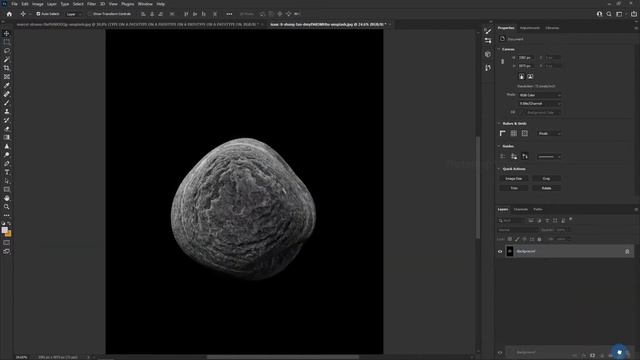640x360 pixels.
Task: Open the Bits/Channel dropdown
Action: [540, 104]
